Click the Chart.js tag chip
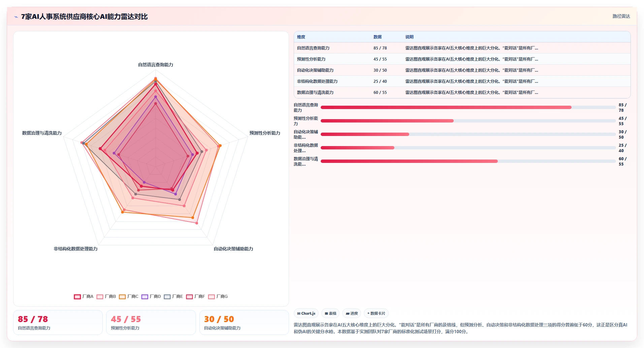Image resolution: width=644 pixels, height=348 pixels. pyautogui.click(x=306, y=313)
